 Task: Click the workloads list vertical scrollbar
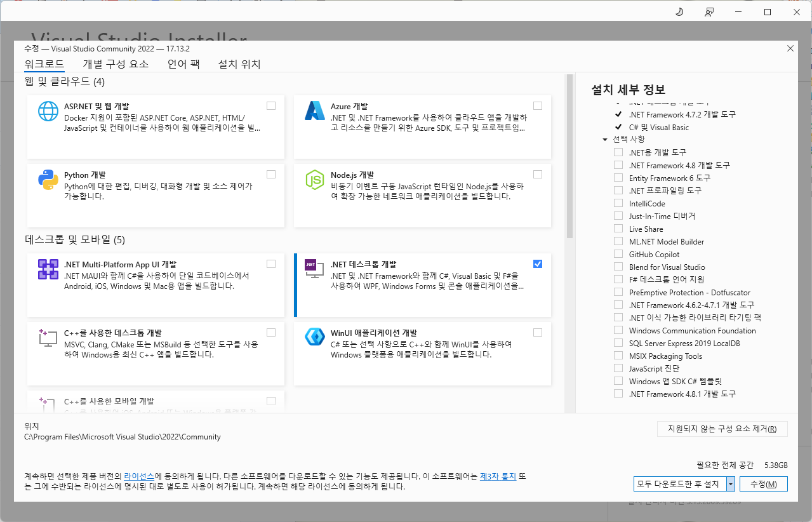pyautogui.click(x=569, y=156)
